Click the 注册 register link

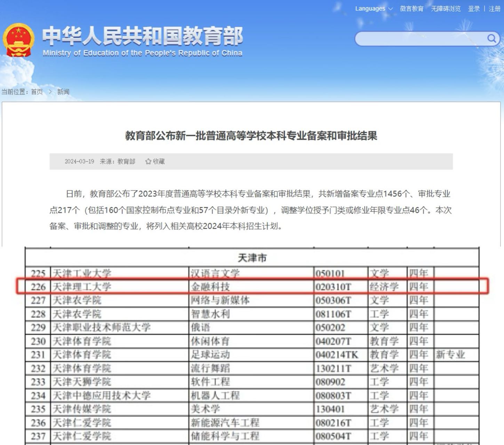(x=494, y=9)
